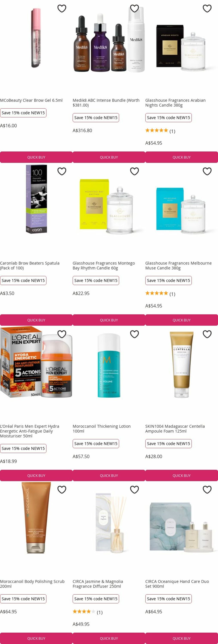Click Save 15% code NEW15 badge under SKIN1004
Viewport: 218px width, 644px height.
click(x=168, y=444)
